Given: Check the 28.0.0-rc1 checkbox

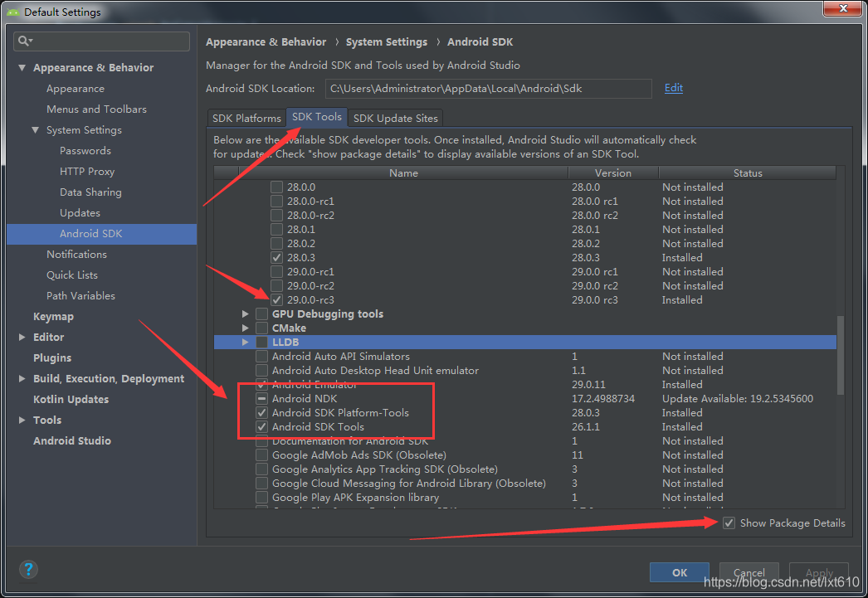Looking at the screenshot, I should pos(277,202).
